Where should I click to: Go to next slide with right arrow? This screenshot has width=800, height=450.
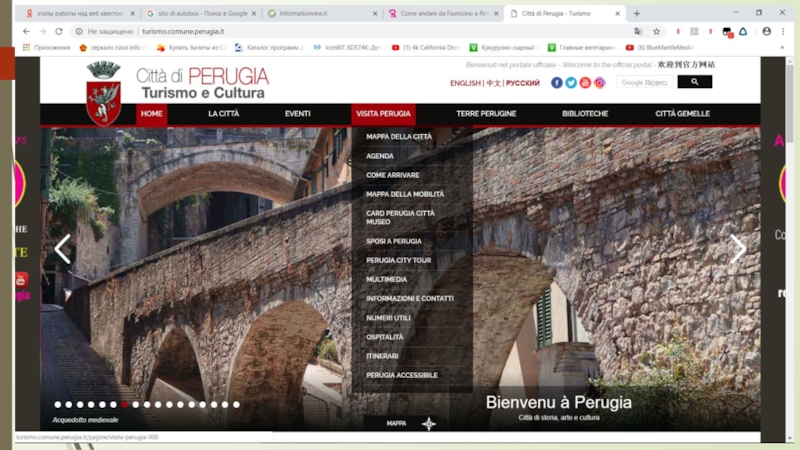point(738,249)
